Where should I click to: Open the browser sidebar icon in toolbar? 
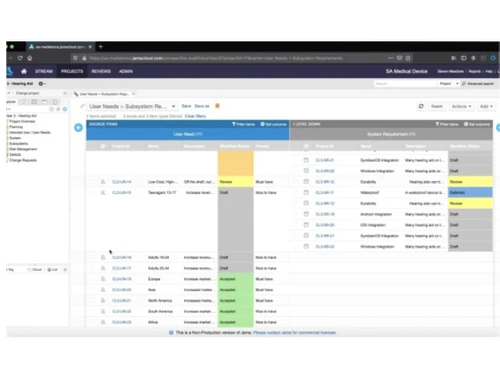coord(464,58)
